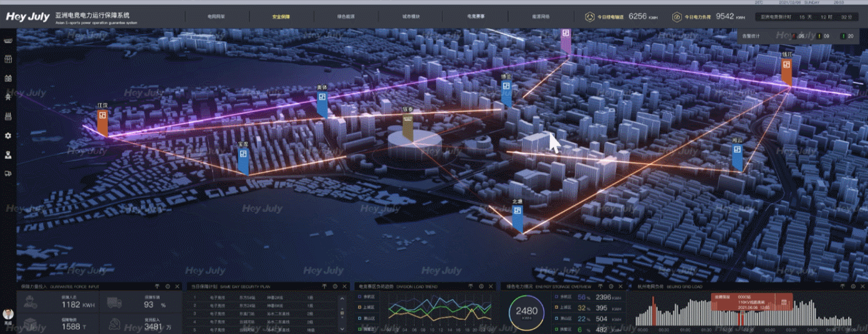The height and width of the screenshot is (334, 868).
Task: Pin the Energy Storage Overview panel
Action: 601,286
